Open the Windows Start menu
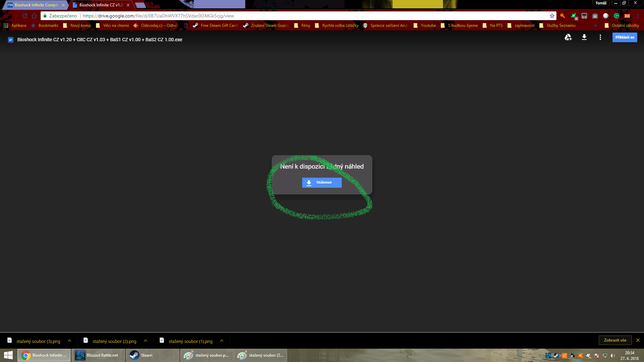 point(8,355)
